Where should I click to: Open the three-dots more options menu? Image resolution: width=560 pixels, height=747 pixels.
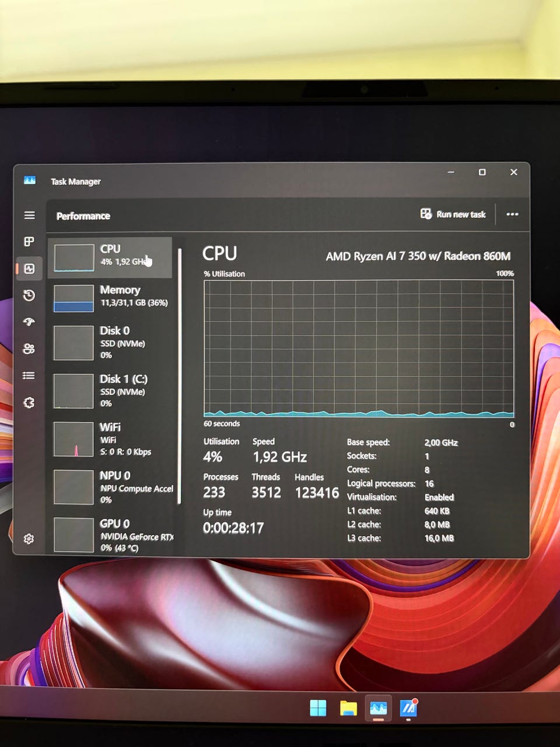tap(512, 214)
